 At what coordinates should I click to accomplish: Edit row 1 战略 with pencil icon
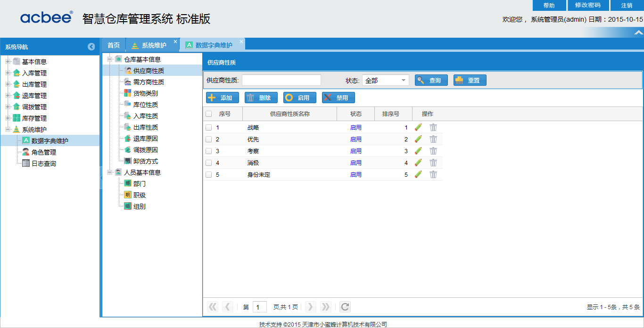[418, 127]
